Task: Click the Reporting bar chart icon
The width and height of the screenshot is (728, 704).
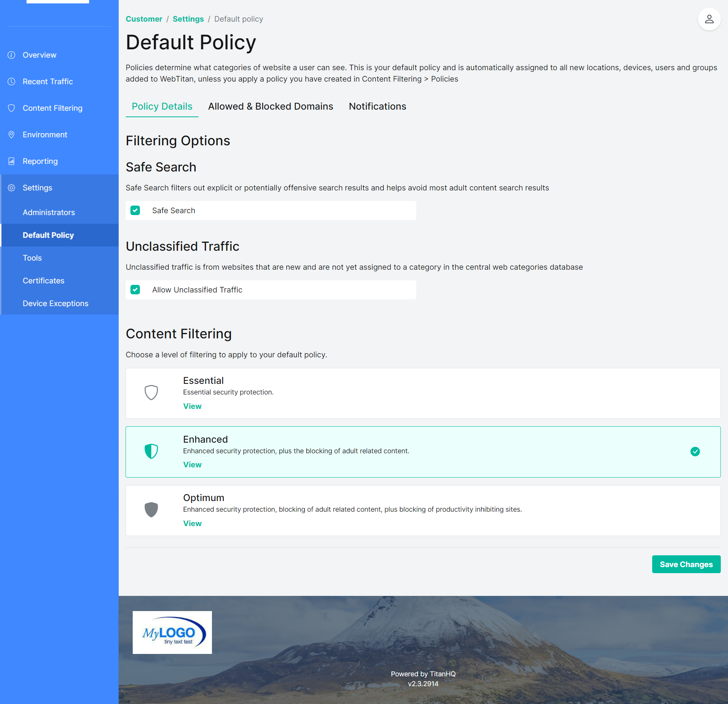Action: 11,161
